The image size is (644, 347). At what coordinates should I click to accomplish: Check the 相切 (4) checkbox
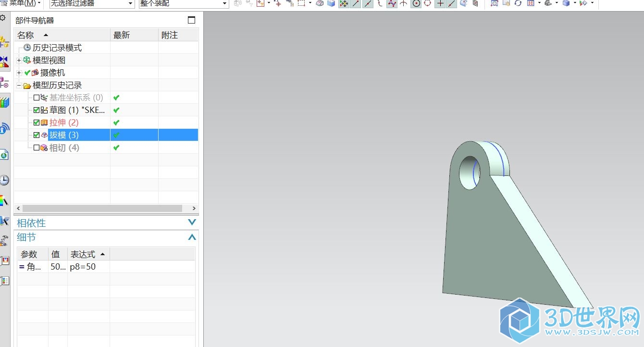[37, 148]
